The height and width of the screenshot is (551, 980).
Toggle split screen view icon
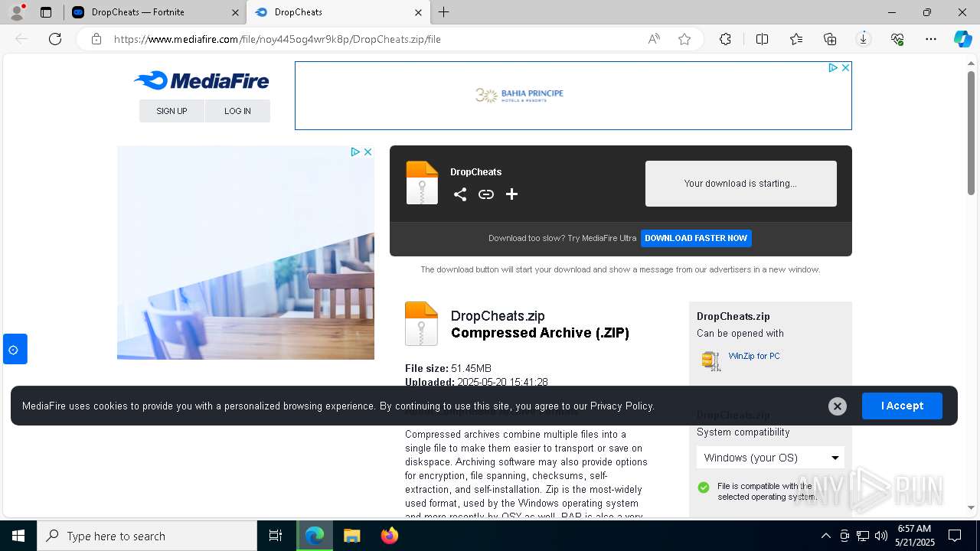762,39
